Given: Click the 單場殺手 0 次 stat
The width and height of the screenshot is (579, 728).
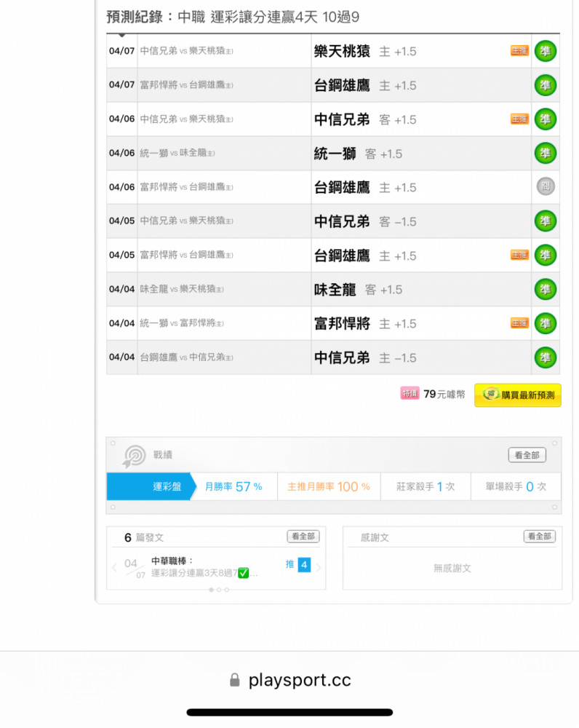Looking at the screenshot, I should pos(516,486).
